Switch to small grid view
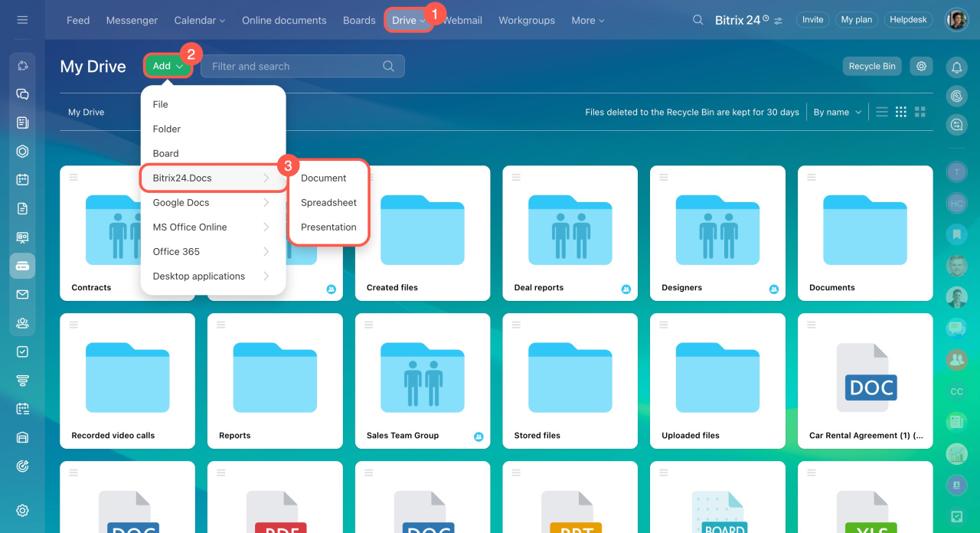 coord(901,112)
